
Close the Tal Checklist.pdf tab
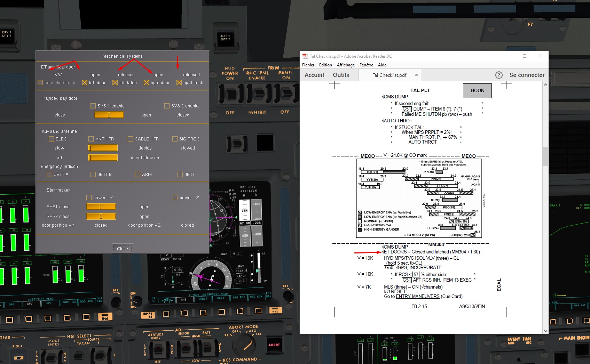[416, 75]
